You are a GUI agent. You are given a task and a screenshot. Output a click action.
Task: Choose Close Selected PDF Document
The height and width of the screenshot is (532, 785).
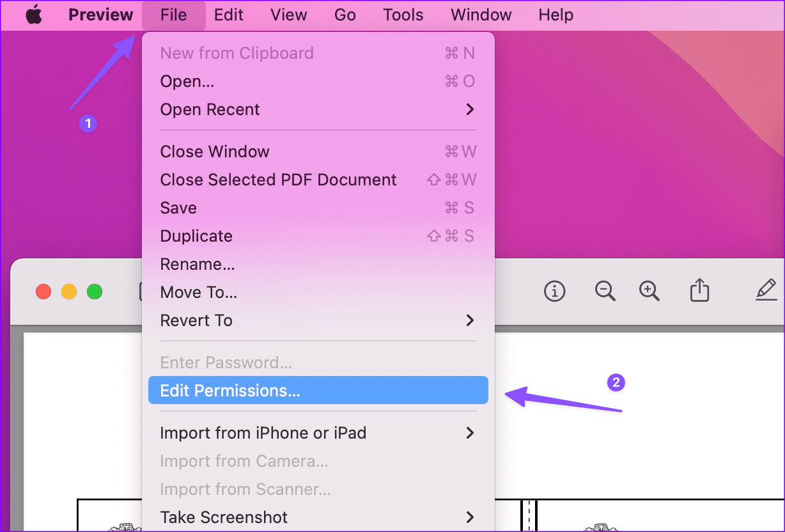pyautogui.click(x=318, y=180)
